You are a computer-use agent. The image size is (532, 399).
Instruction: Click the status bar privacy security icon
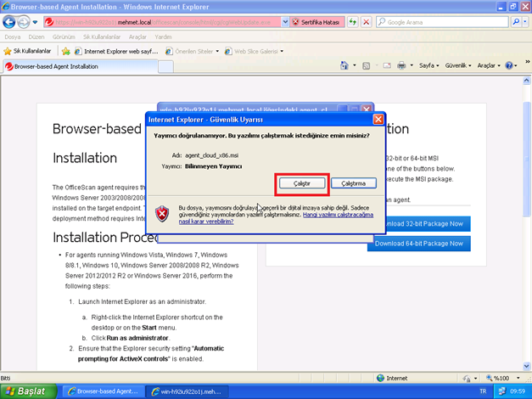(467, 379)
